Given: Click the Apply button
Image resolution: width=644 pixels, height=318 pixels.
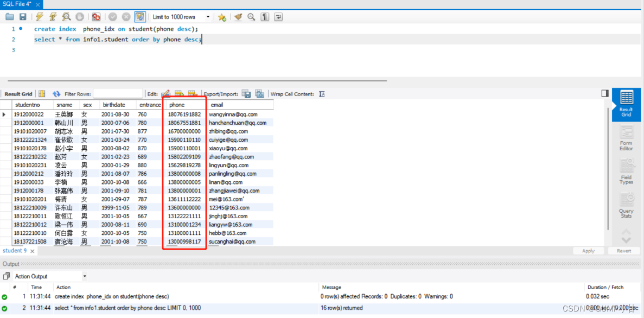Looking at the screenshot, I should pos(588,251).
